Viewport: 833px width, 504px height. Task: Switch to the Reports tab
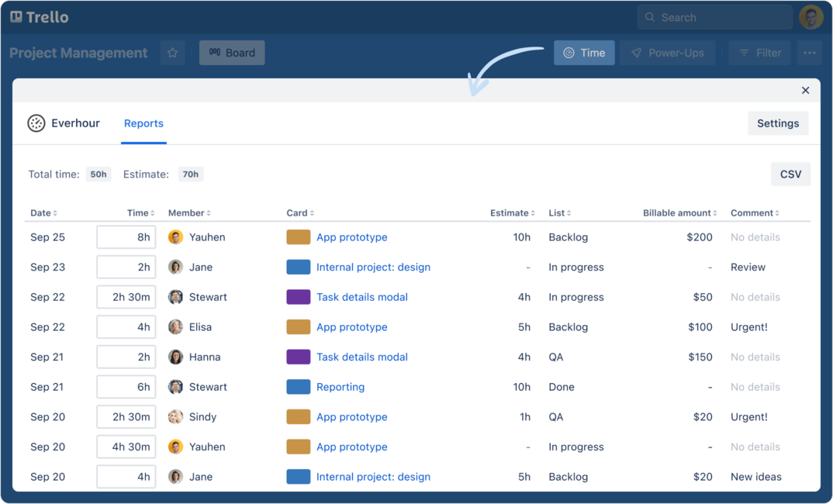tap(143, 123)
